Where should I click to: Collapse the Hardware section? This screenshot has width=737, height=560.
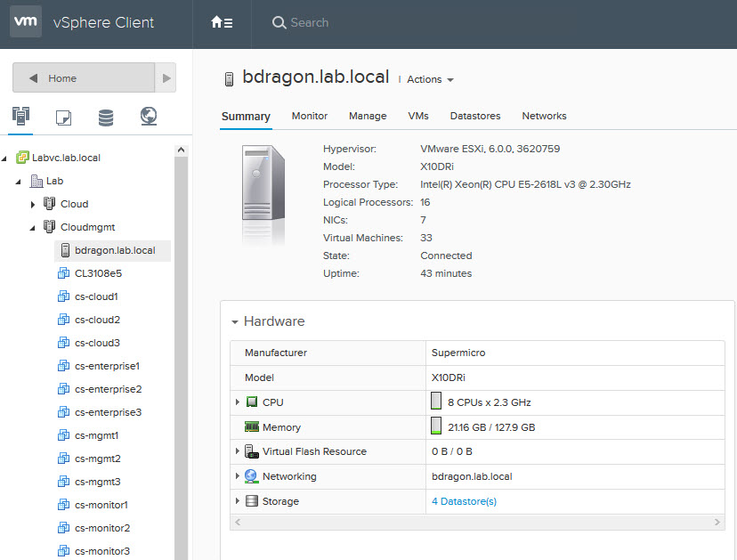(235, 321)
